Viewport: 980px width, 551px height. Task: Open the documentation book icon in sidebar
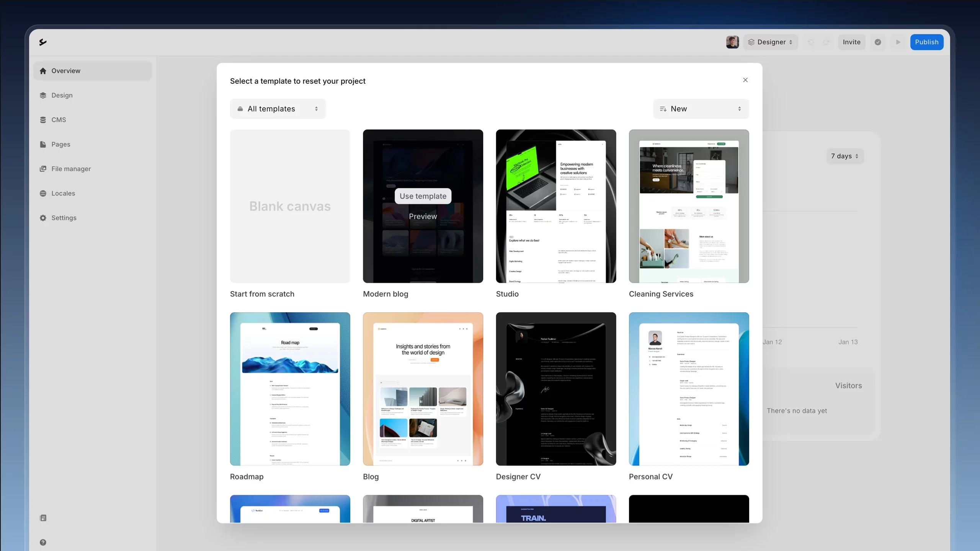[x=43, y=518]
